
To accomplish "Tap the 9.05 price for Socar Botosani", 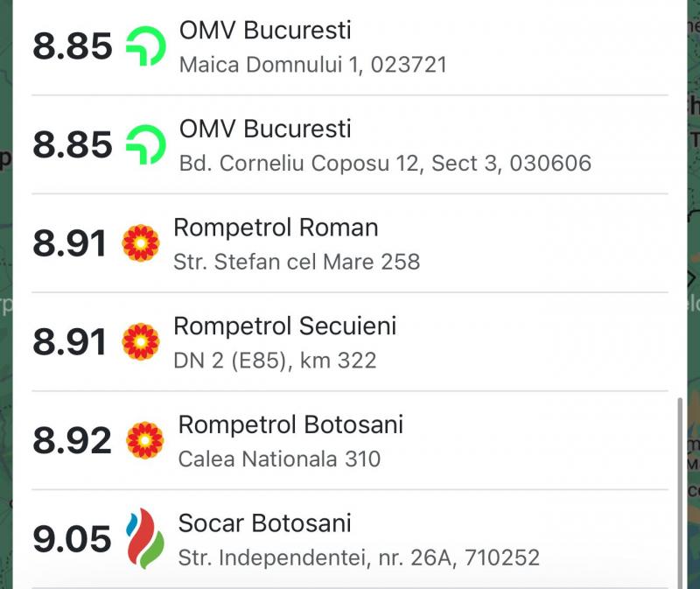I will (x=72, y=538).
